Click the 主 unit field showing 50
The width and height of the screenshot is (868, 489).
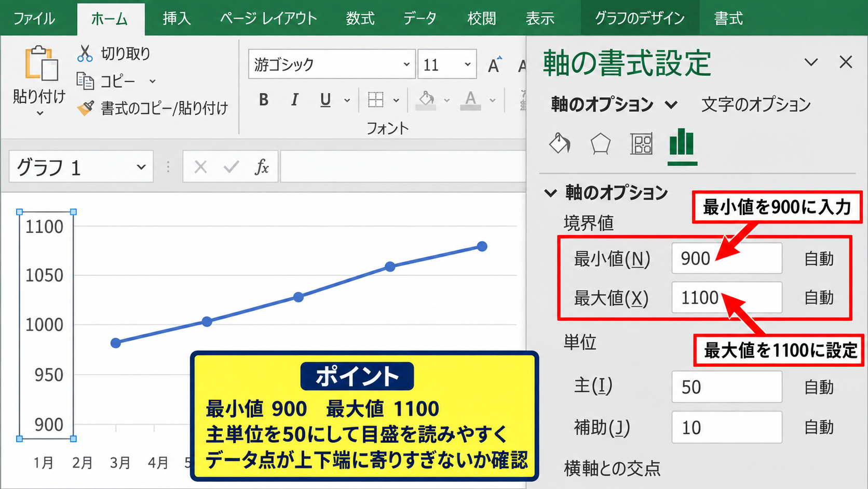(x=727, y=387)
